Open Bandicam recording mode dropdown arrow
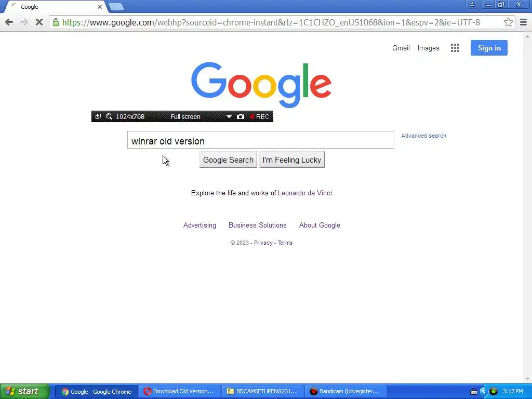Screen dimensions: 532x399 [229, 117]
